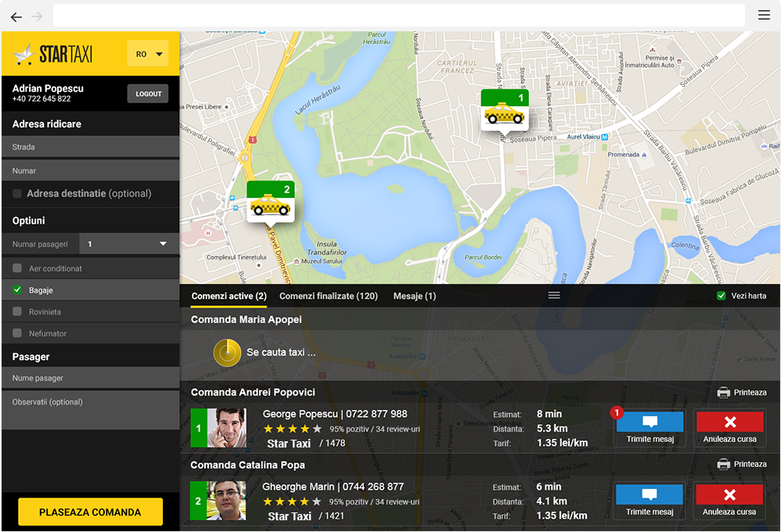Send message to George Popescu
Screen dimensions: 781x532
click(x=650, y=429)
